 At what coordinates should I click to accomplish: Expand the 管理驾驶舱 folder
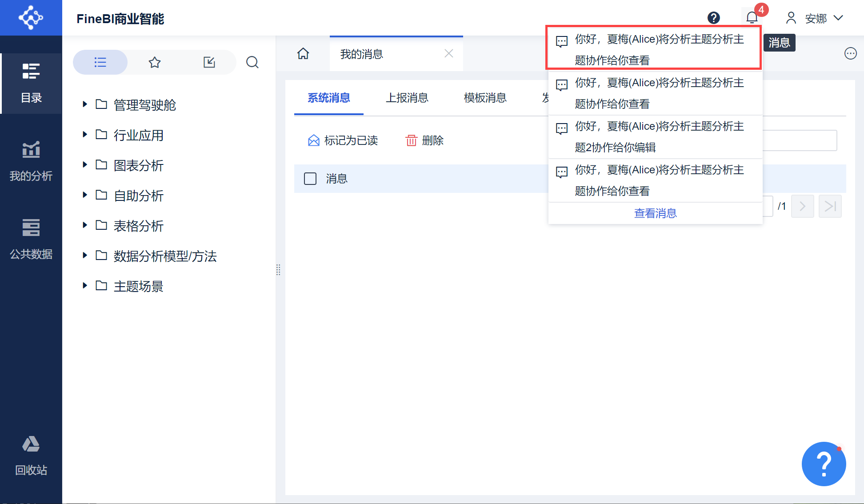(85, 104)
